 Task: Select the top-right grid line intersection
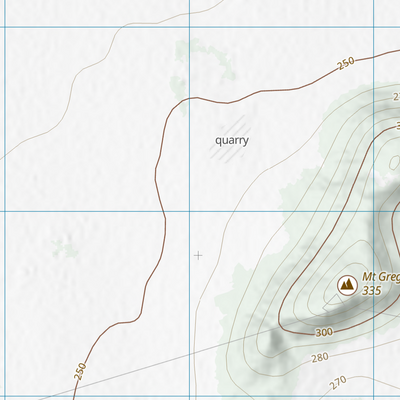[374, 27]
